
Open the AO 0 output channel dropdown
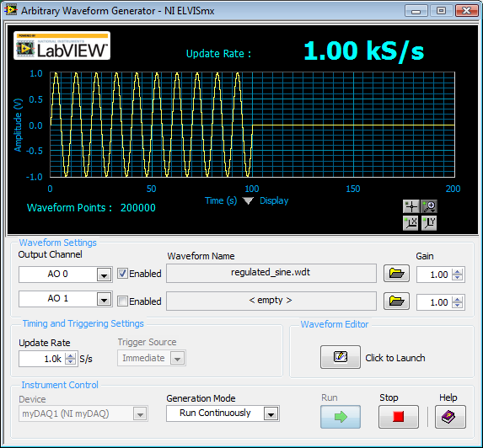104,275
